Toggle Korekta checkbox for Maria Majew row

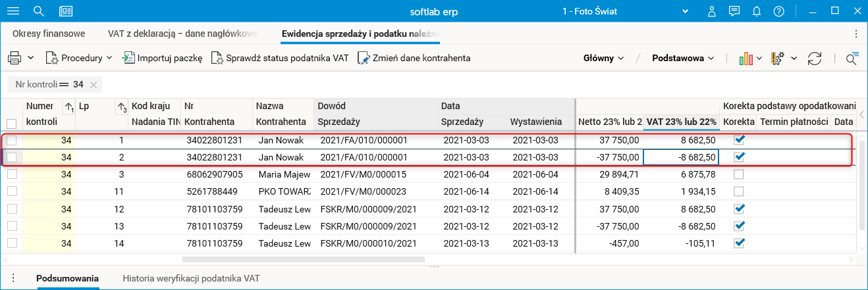739,174
